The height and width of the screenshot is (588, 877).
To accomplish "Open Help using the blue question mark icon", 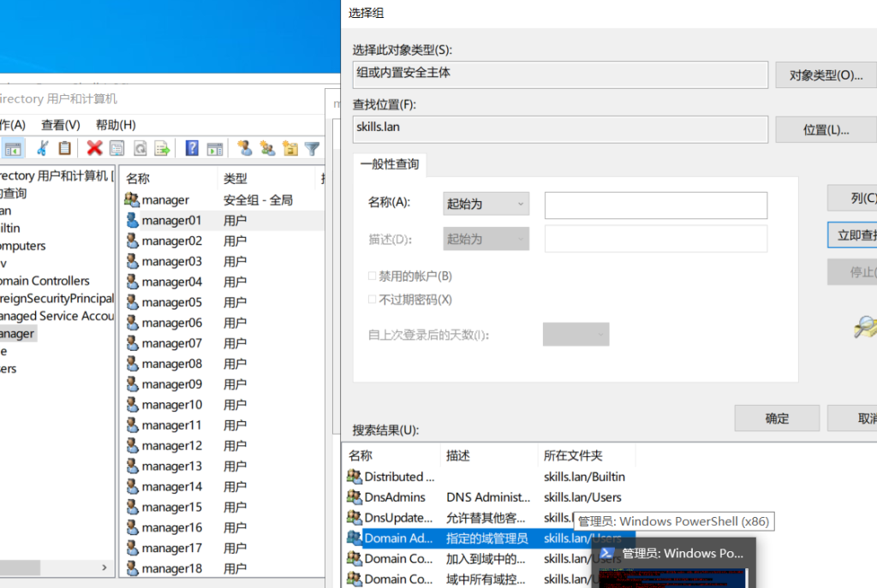I will (192, 148).
